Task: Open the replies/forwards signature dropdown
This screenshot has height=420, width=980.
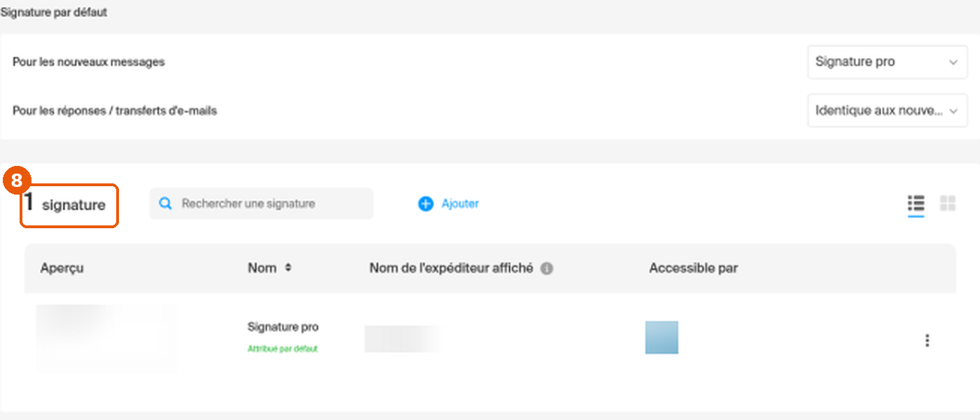Action: (x=887, y=111)
